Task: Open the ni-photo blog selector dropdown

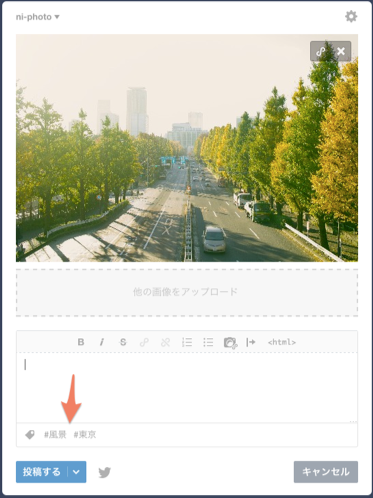Action: coord(37,17)
